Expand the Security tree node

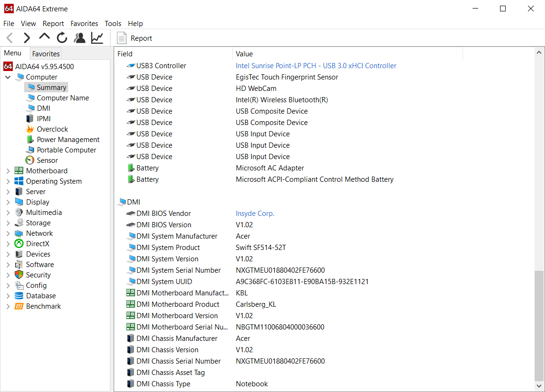tap(8, 275)
